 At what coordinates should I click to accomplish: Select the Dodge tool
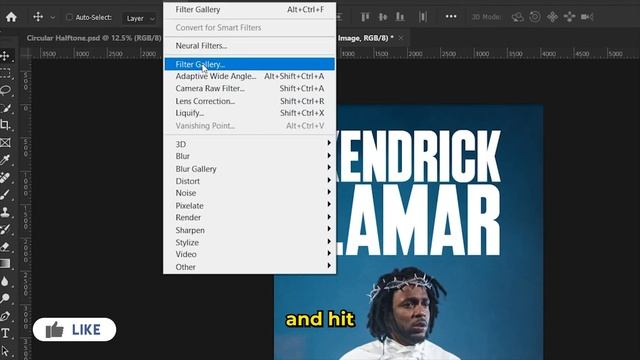tap(5, 298)
